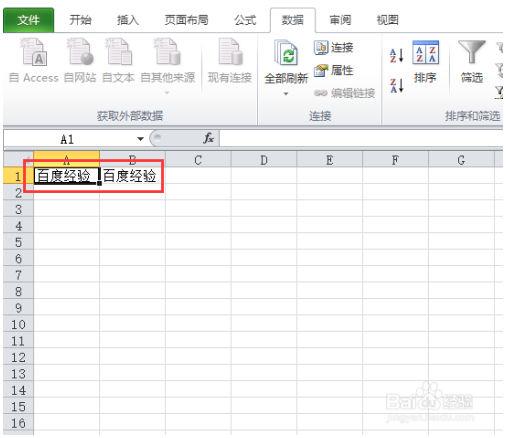Toggle the 筛选 filter funnel
The width and height of the screenshot is (506, 438).
pyautogui.click(x=472, y=62)
